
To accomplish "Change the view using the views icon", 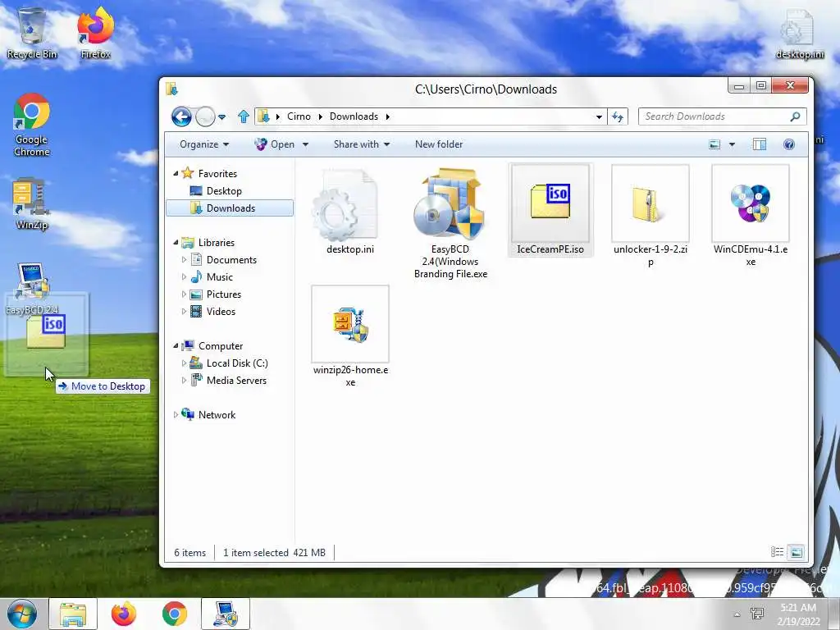I will coord(714,144).
